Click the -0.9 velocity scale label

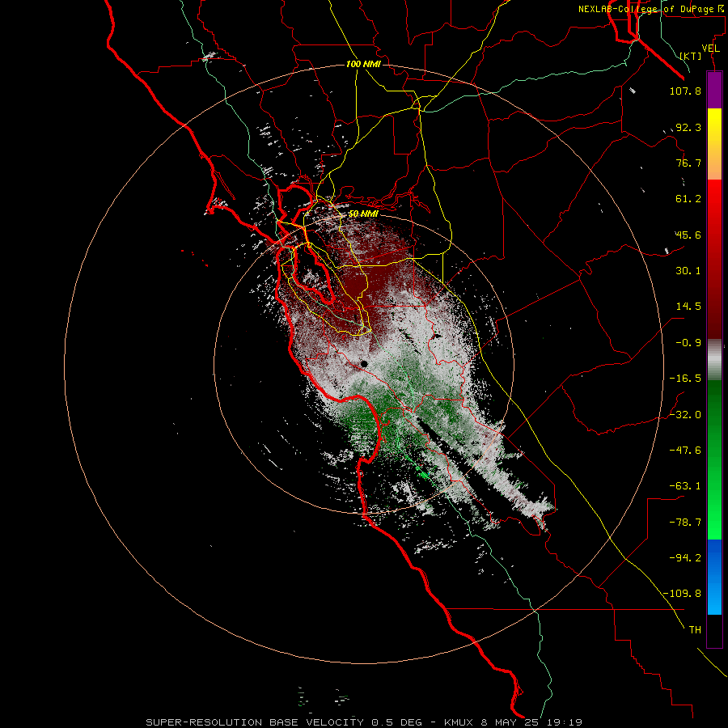688,343
